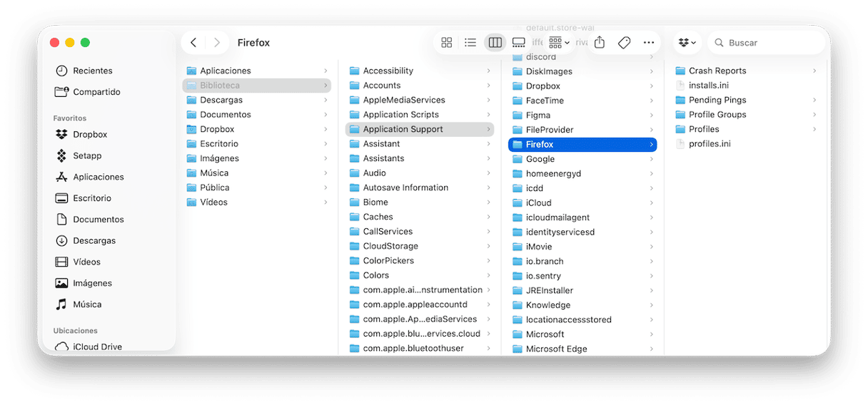Select the Caches folder

pos(420,217)
